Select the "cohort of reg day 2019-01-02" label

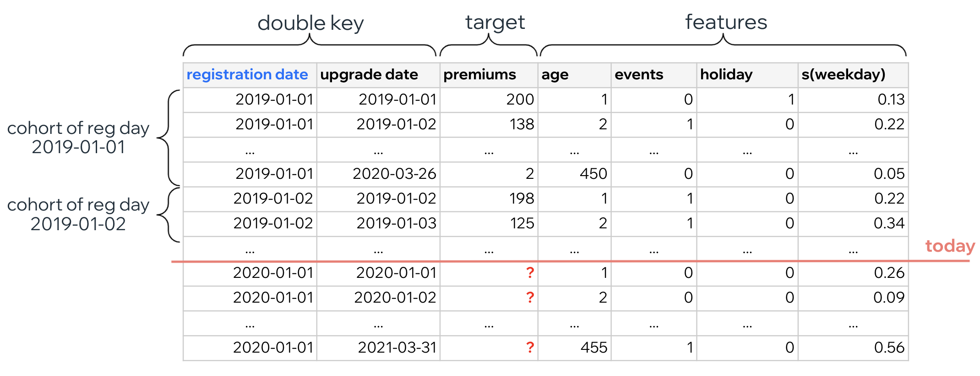(x=78, y=214)
